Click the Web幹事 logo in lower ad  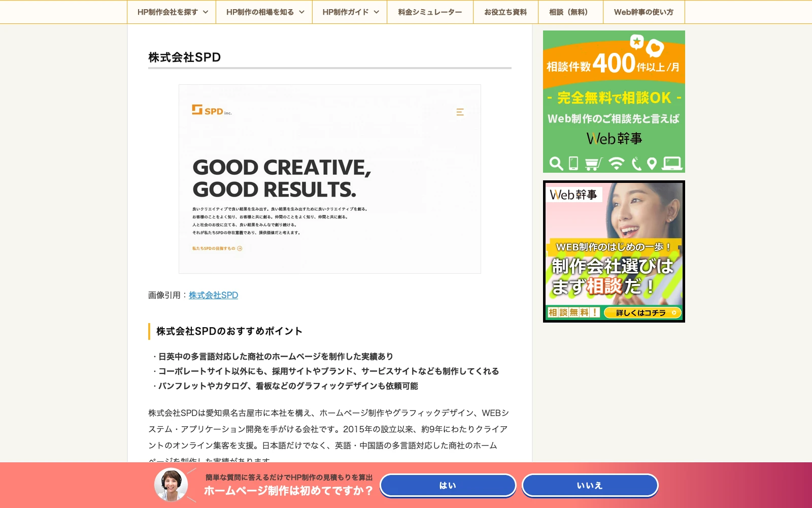[x=573, y=195]
